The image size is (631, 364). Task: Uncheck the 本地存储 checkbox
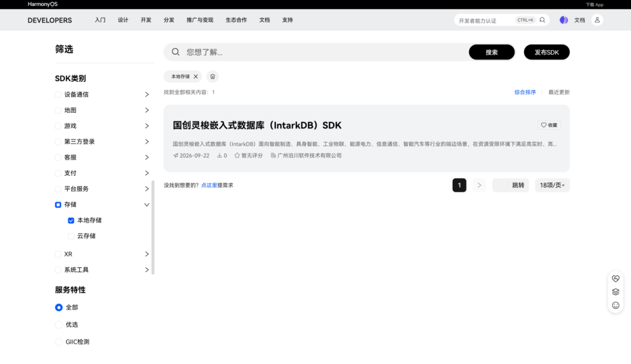tap(71, 220)
